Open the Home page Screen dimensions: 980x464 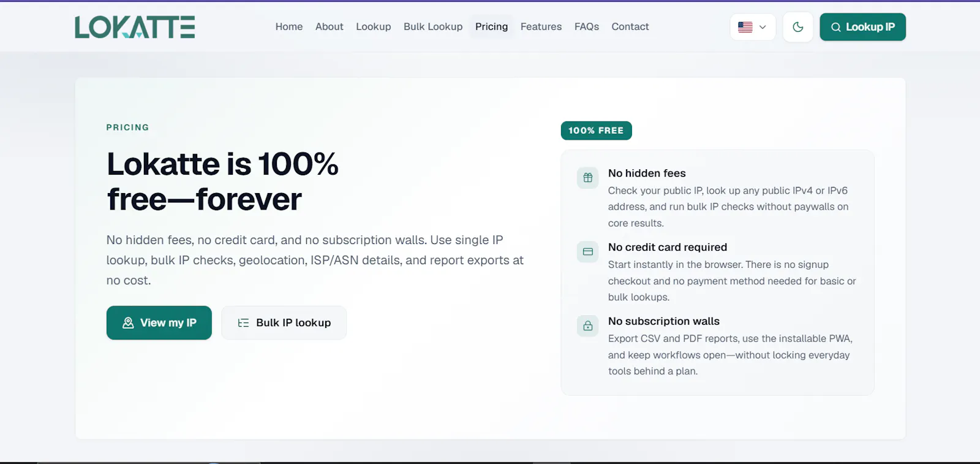(x=289, y=27)
